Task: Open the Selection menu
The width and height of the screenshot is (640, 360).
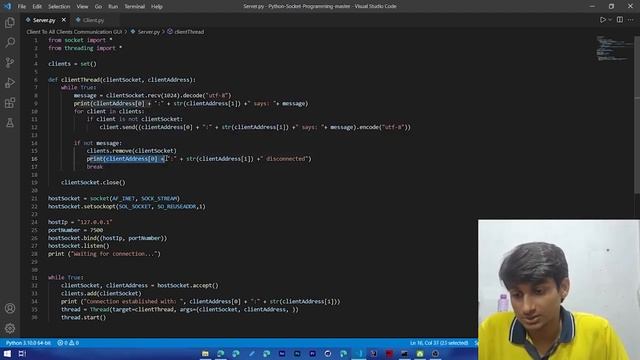Action: coord(59,7)
